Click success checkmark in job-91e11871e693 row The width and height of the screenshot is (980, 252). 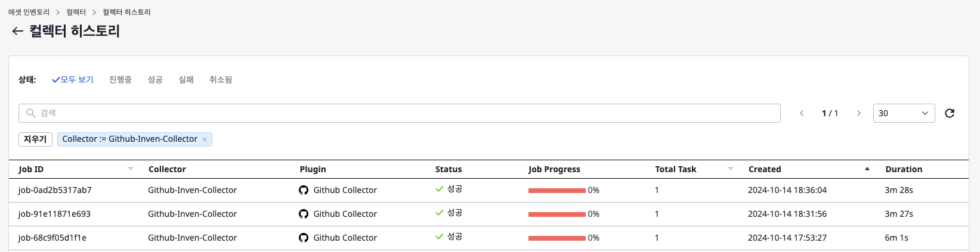(440, 213)
